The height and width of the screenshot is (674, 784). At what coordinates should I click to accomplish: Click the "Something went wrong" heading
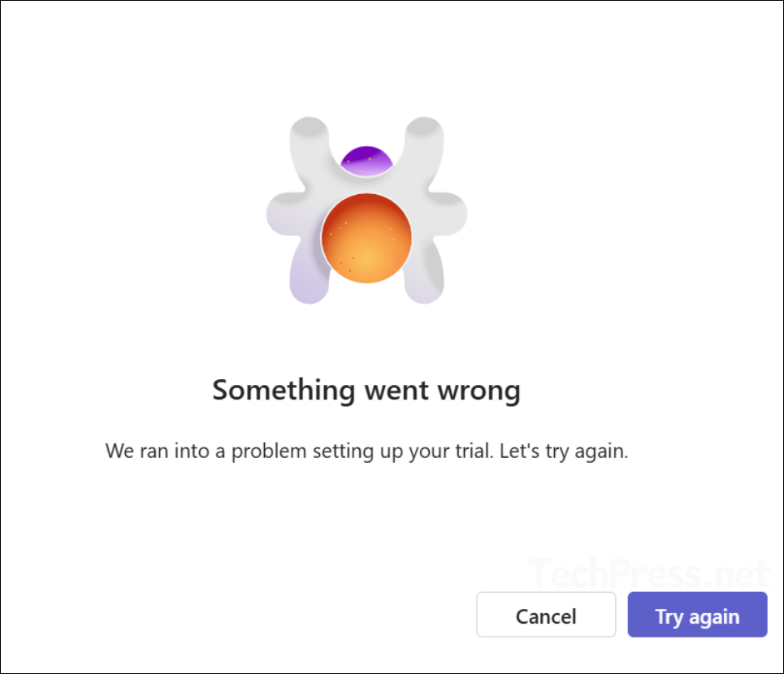366,391
